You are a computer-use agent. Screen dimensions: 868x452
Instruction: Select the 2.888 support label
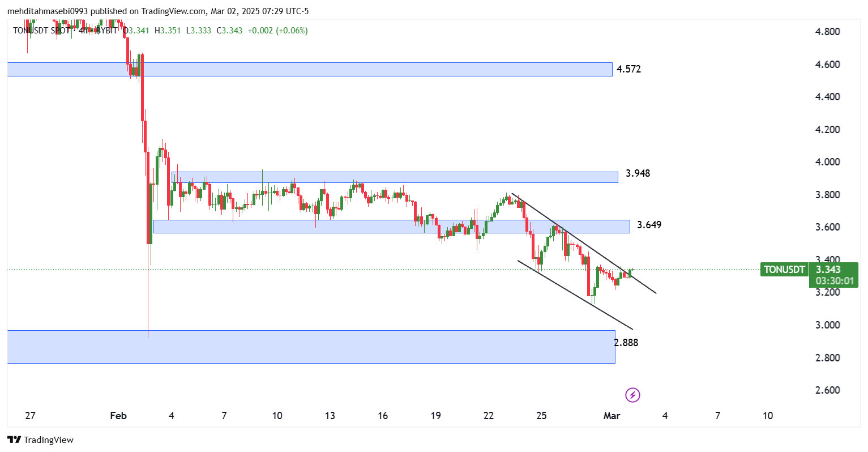point(626,342)
